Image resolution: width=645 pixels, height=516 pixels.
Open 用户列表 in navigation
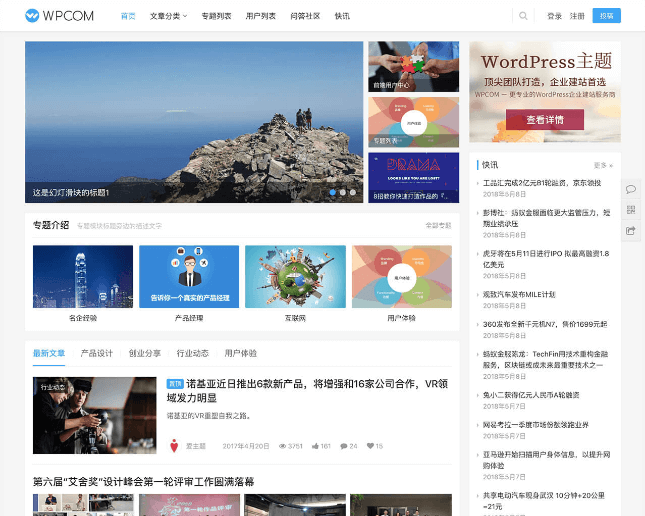(x=261, y=16)
